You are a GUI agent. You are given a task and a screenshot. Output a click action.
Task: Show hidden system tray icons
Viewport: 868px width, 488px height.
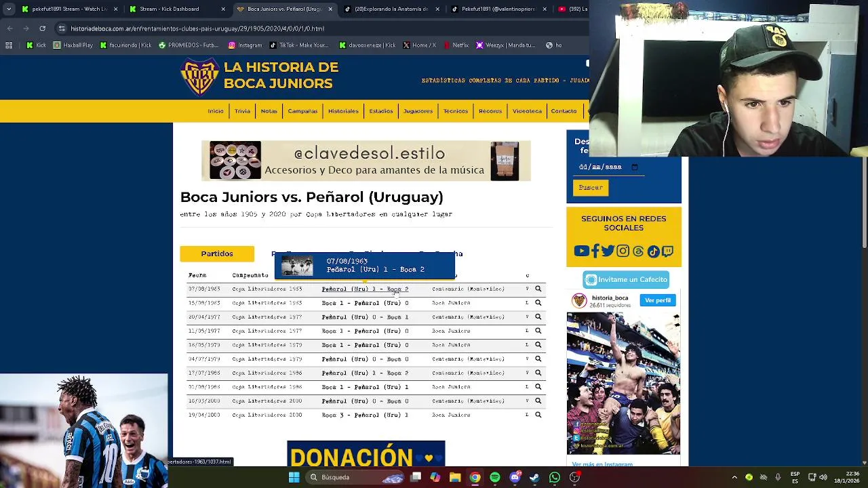[x=734, y=477]
